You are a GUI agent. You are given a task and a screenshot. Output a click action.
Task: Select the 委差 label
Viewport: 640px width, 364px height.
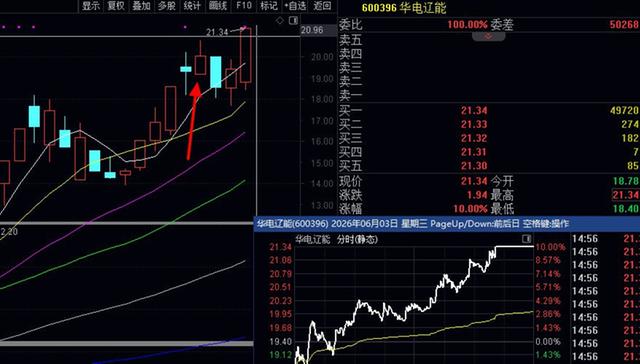click(x=502, y=25)
